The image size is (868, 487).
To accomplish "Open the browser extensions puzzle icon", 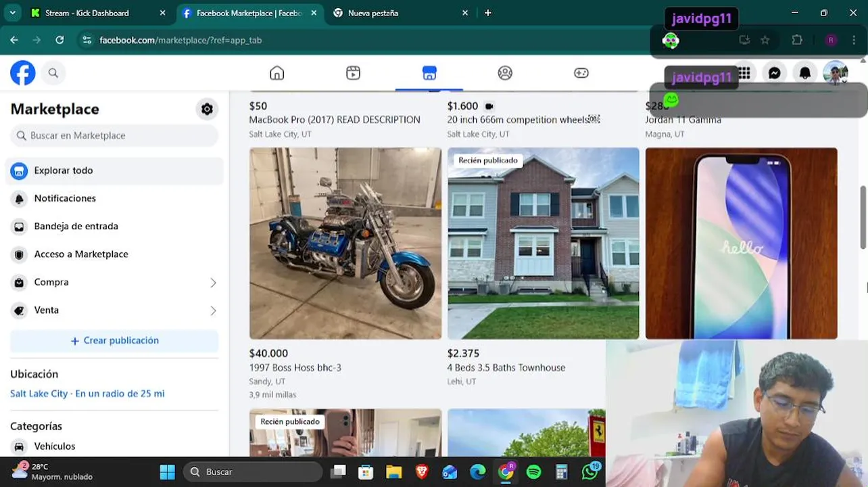I will tap(797, 40).
